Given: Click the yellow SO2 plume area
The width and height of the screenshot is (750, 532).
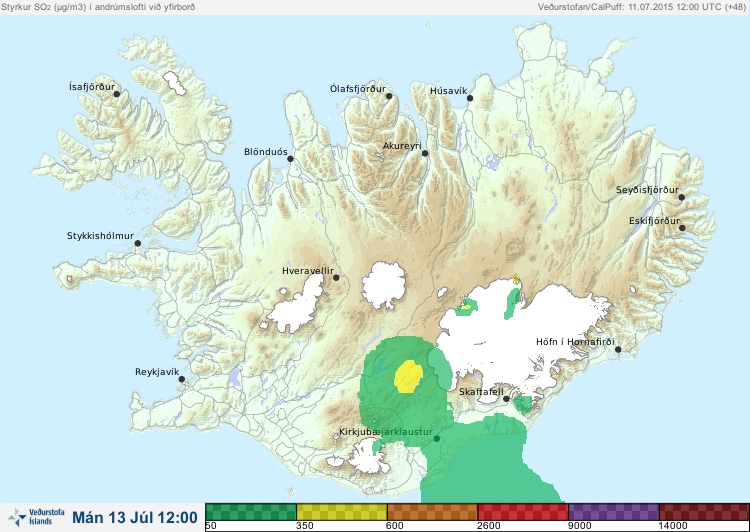Looking at the screenshot, I should [408, 377].
